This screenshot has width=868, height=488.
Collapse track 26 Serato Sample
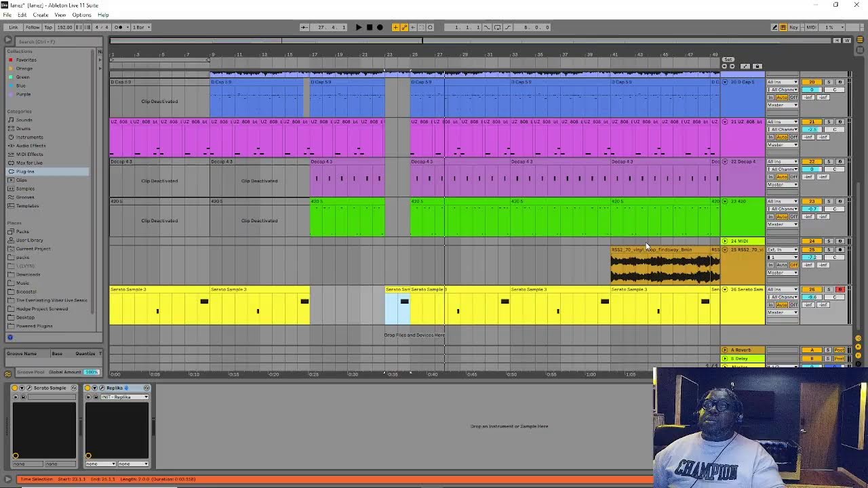tap(725, 289)
